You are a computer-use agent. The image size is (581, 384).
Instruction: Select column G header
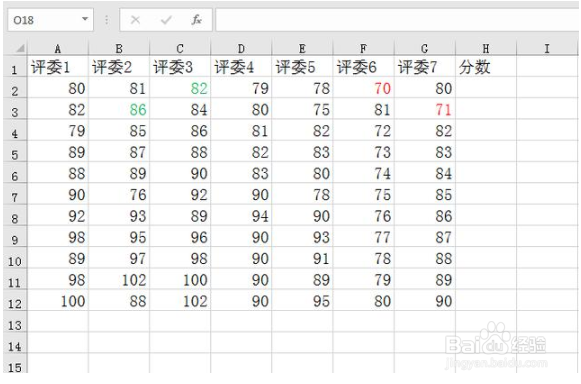click(425, 48)
